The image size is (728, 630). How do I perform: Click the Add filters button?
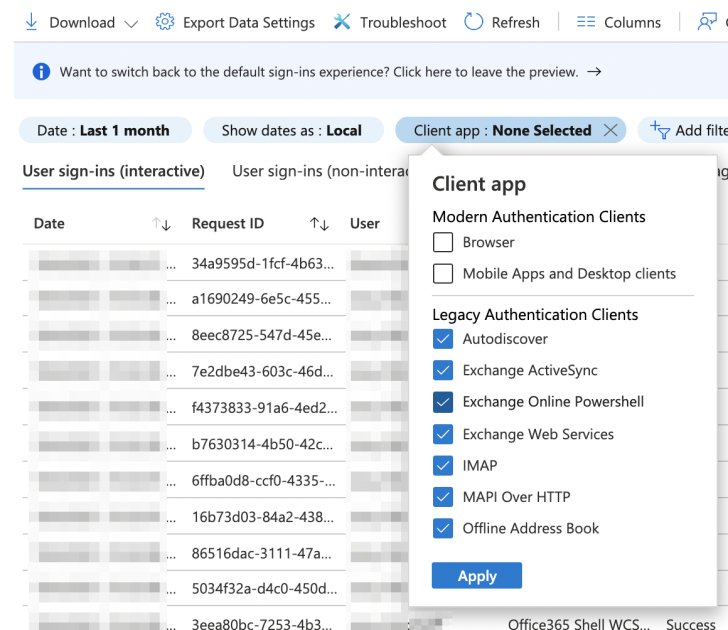pos(683,130)
